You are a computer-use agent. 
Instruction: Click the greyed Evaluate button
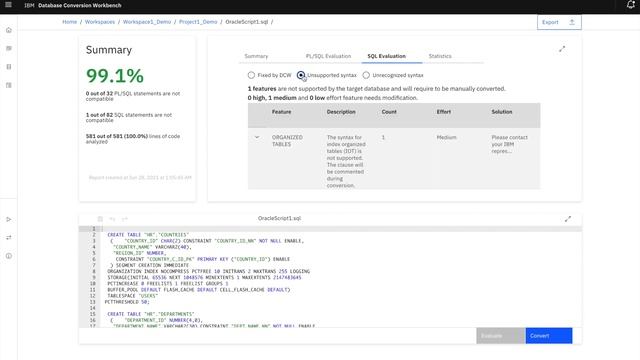tap(500, 336)
